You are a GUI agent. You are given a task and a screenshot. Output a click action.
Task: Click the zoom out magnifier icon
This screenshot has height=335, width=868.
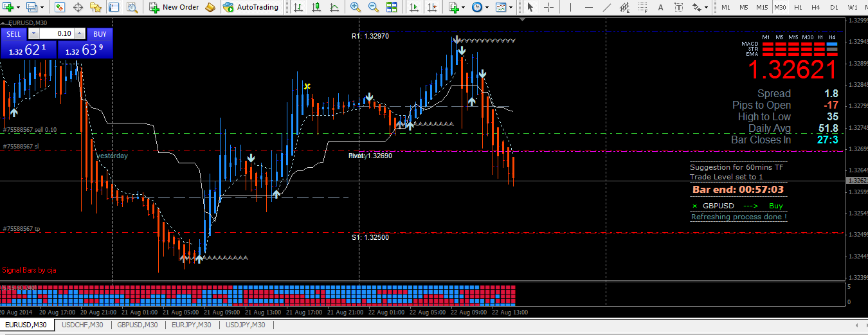tap(374, 7)
